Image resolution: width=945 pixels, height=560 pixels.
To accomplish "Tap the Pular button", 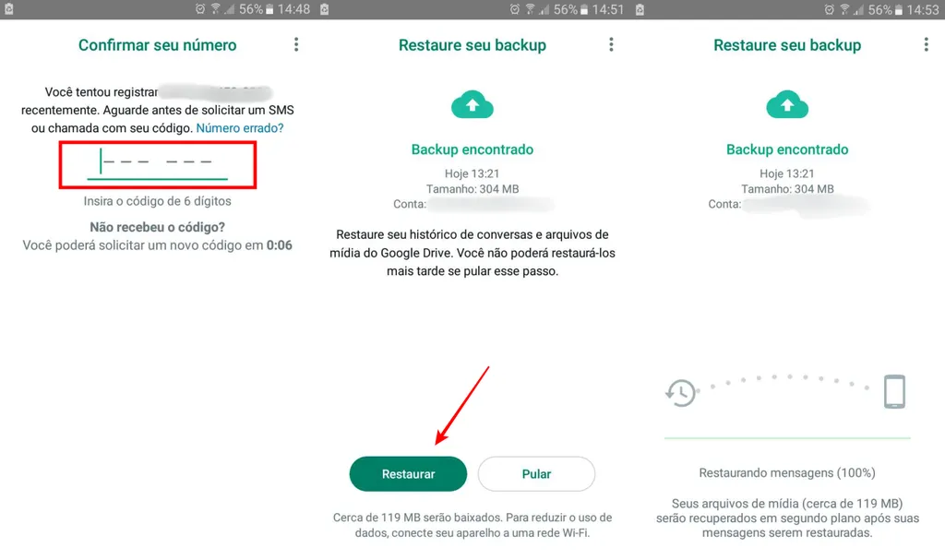I will click(536, 474).
